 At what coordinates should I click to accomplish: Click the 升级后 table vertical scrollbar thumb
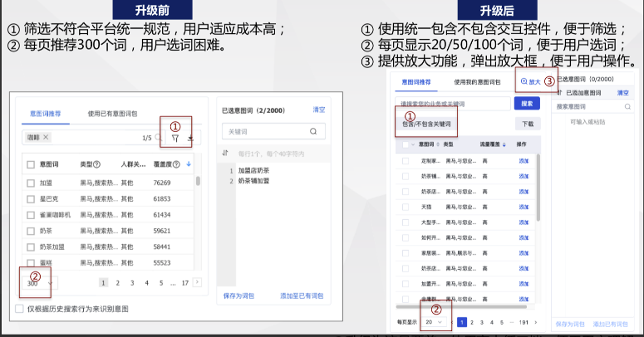coord(538,187)
